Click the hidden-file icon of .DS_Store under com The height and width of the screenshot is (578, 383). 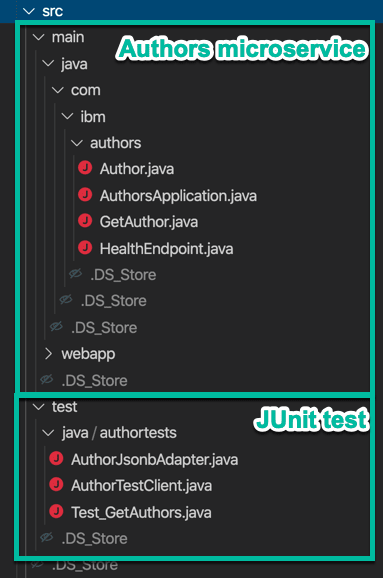(66, 300)
